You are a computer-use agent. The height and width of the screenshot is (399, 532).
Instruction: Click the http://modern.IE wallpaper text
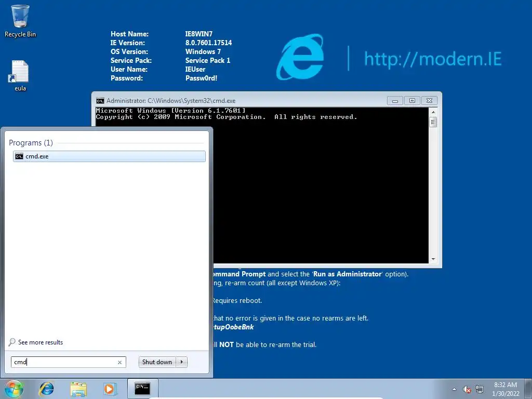[x=433, y=59]
